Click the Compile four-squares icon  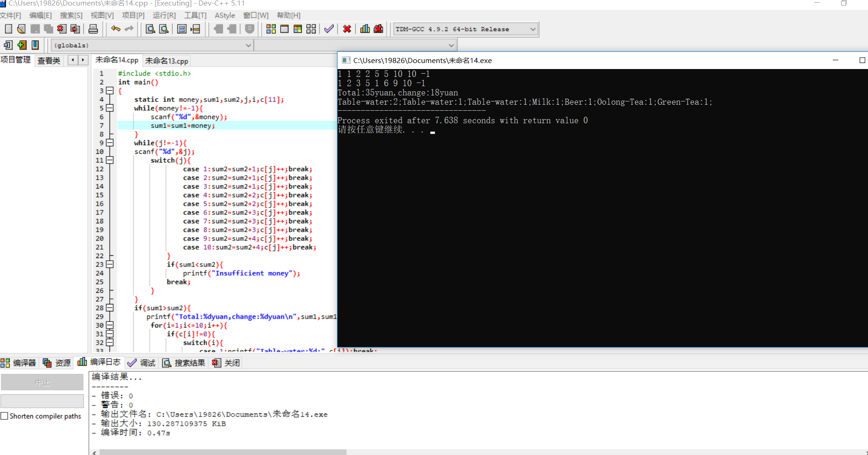(271, 29)
